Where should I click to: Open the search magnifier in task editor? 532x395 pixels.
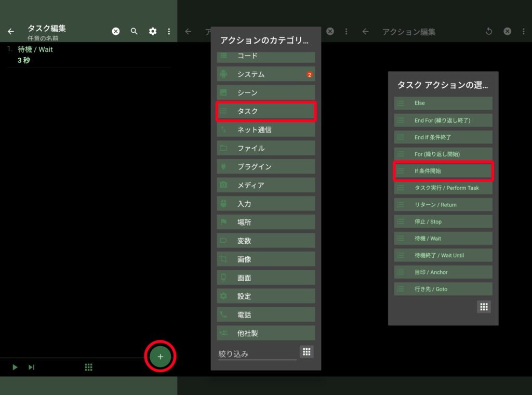134,32
